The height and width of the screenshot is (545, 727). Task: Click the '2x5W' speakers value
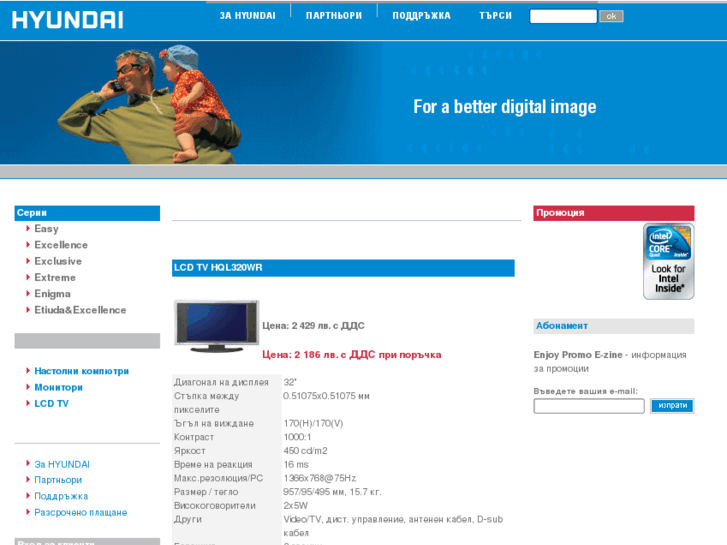tap(295, 506)
